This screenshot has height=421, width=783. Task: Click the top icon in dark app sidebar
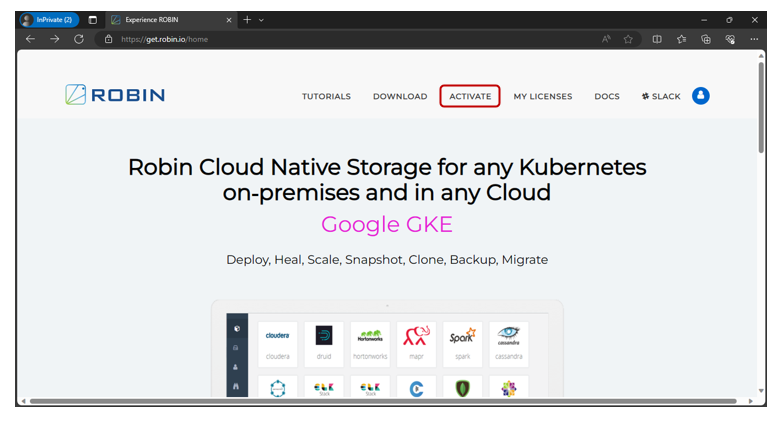[x=237, y=329]
